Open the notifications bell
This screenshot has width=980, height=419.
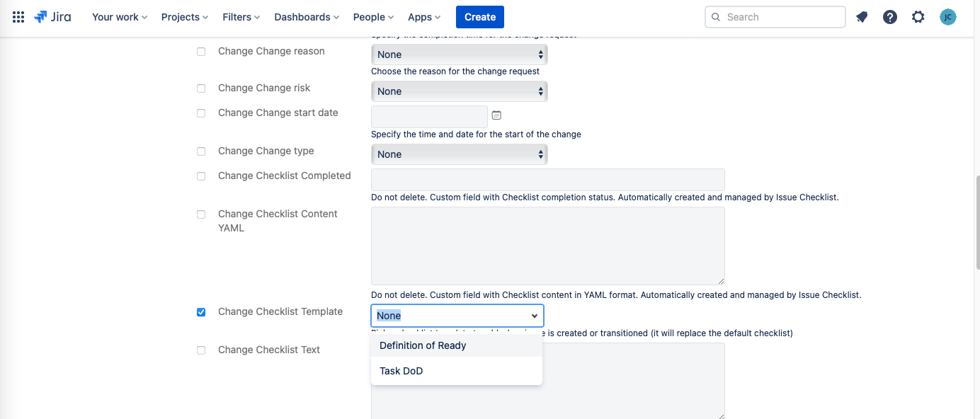pyautogui.click(x=862, y=17)
